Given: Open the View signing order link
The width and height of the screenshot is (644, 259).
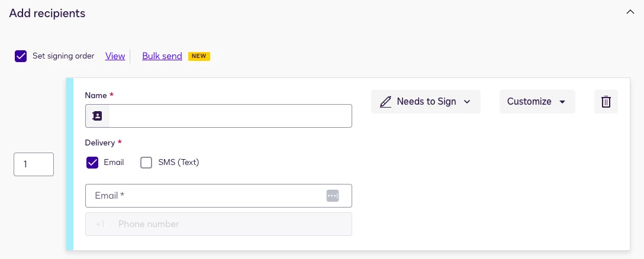Looking at the screenshot, I should [x=115, y=56].
